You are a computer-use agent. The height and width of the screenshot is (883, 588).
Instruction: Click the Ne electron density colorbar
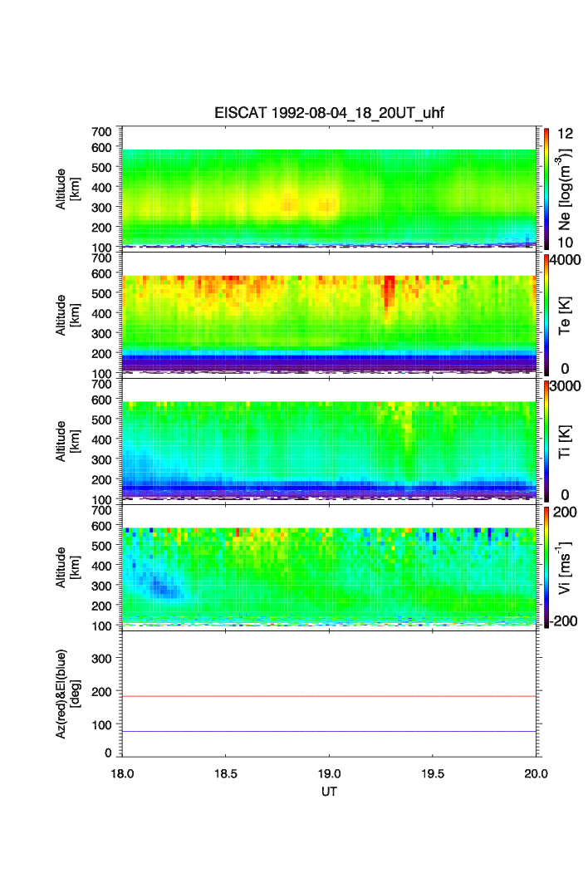546,189
